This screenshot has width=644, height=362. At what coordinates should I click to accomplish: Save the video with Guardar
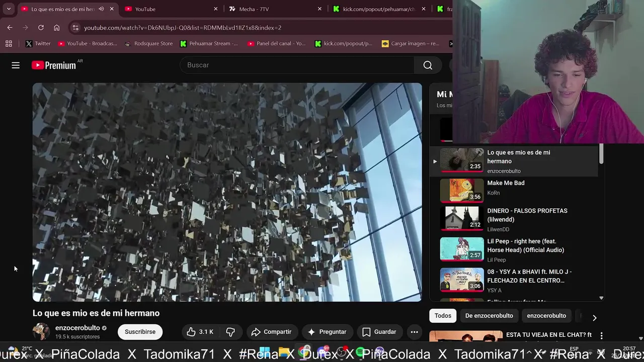point(379,332)
